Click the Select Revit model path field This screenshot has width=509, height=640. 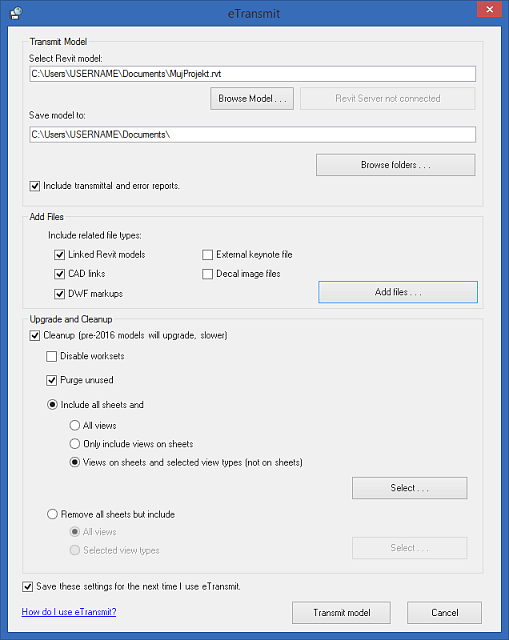tap(252, 74)
